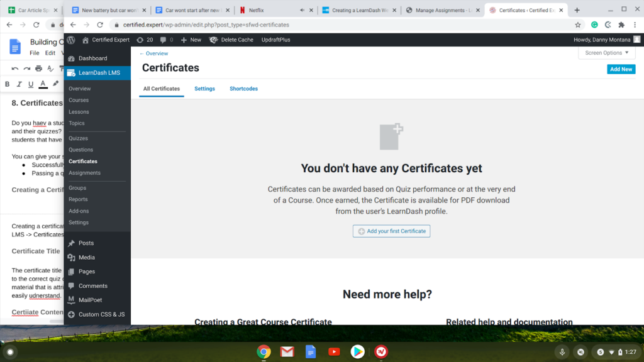
Task: Open Media in the sidebar
Action: [x=97, y=257]
